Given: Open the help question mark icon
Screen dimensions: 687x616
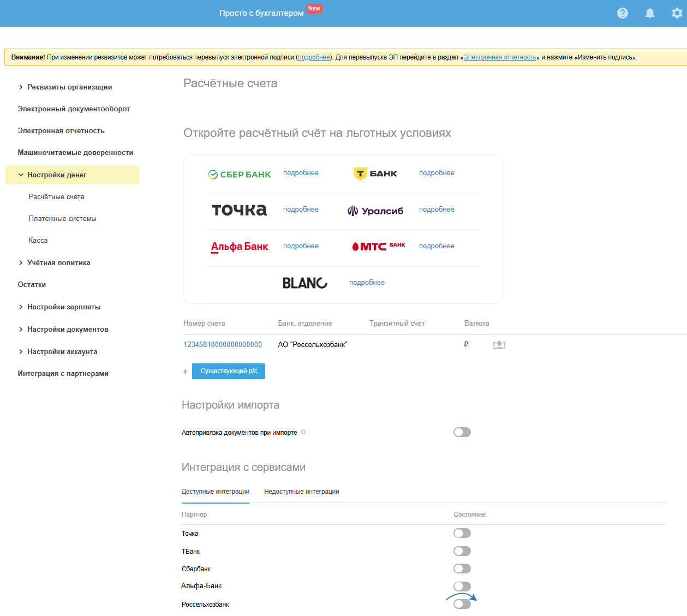Looking at the screenshot, I should coord(623,13).
